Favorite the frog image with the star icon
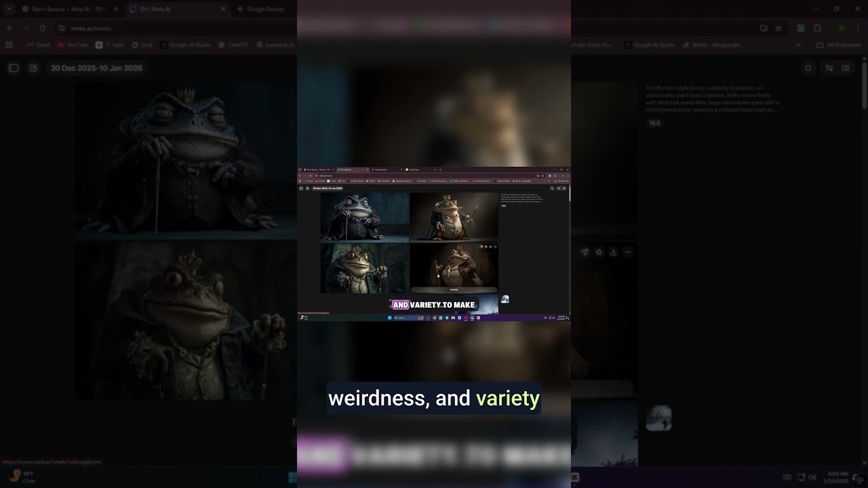This screenshot has height=488, width=868. (x=599, y=252)
